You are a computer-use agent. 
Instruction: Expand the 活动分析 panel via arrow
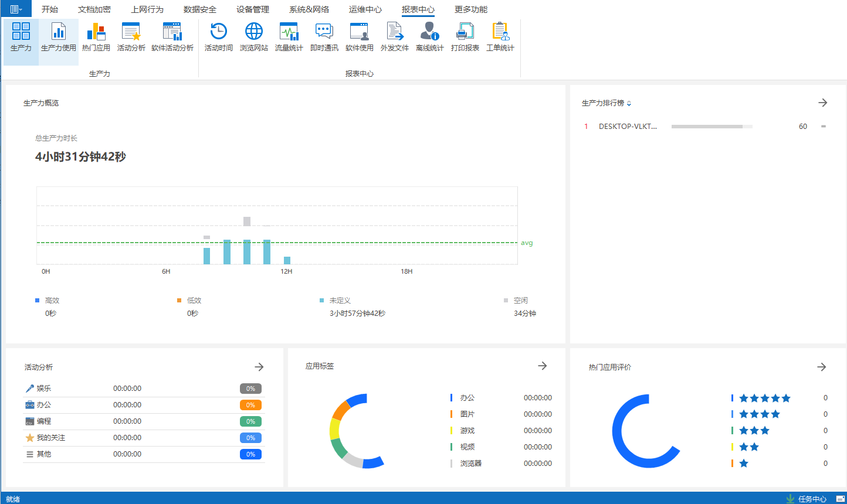pyautogui.click(x=259, y=367)
